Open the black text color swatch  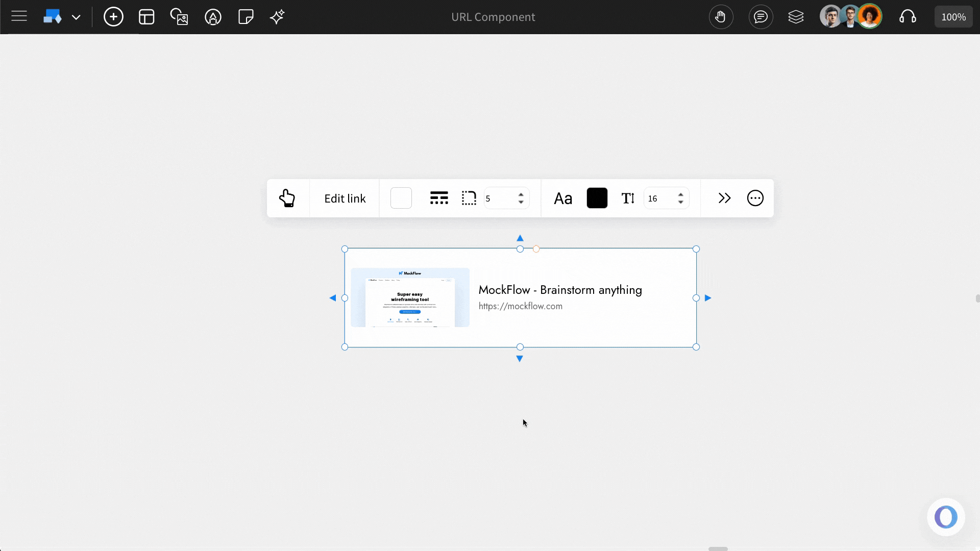[x=597, y=198]
